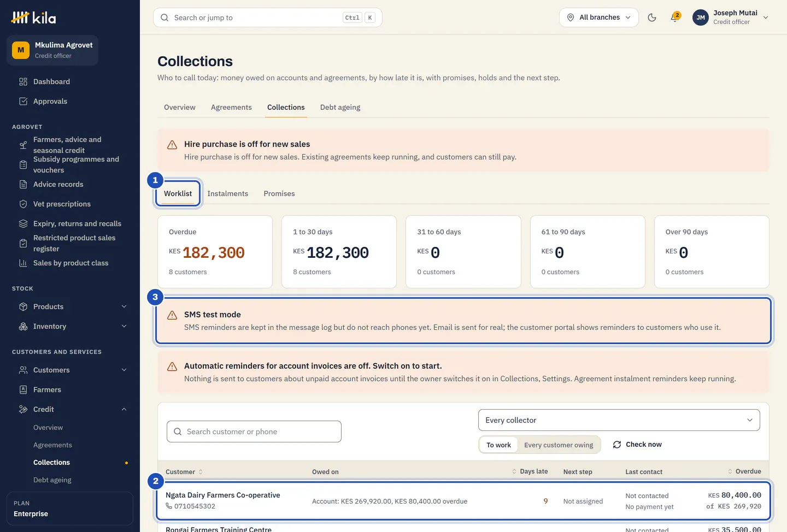Select Every customer owing toggle
The image size is (787, 532).
click(x=559, y=445)
